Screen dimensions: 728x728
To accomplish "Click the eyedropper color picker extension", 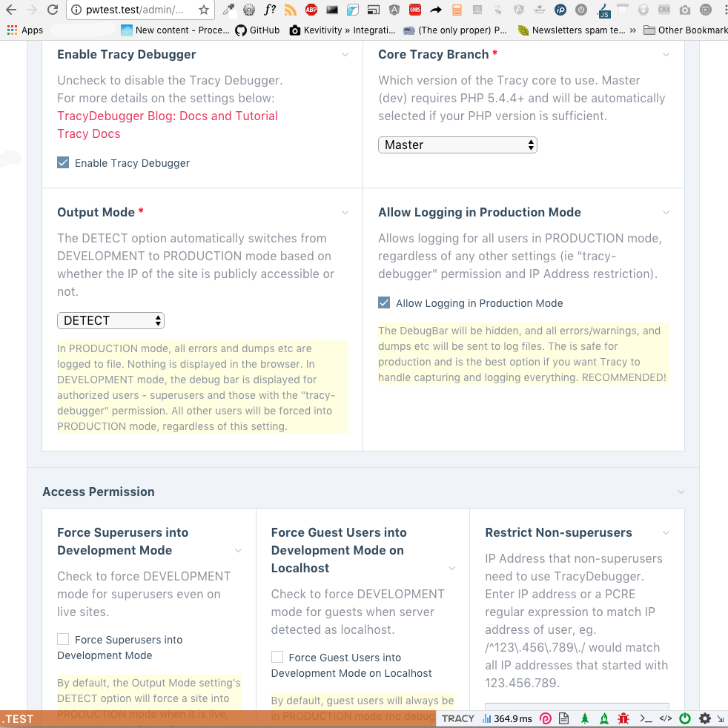I will 228,10.
